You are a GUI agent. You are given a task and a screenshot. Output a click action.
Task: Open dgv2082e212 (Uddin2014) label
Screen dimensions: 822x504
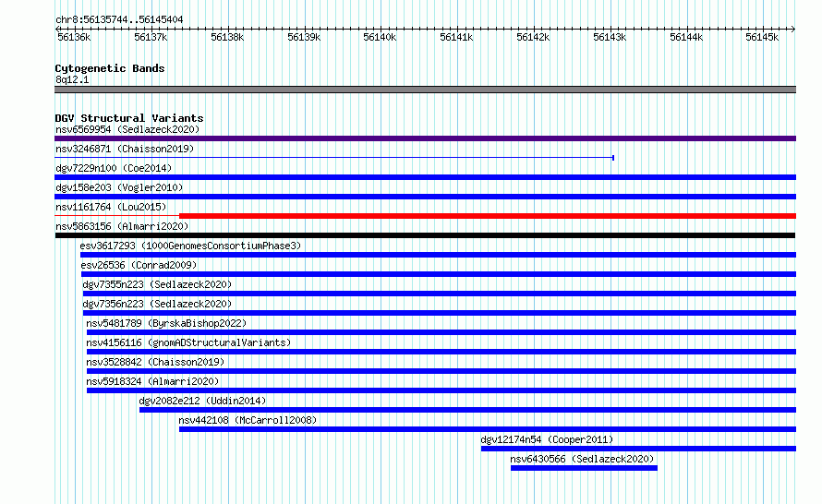pyautogui.click(x=202, y=401)
